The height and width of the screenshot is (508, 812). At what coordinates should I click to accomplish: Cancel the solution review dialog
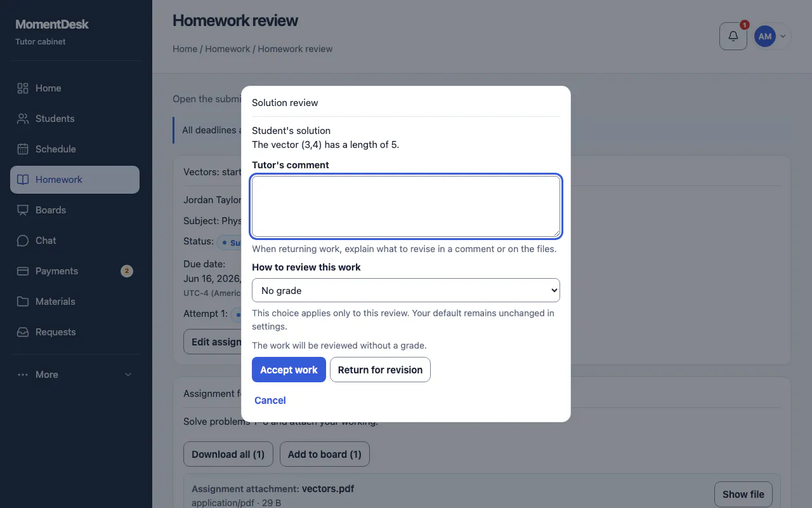click(270, 400)
